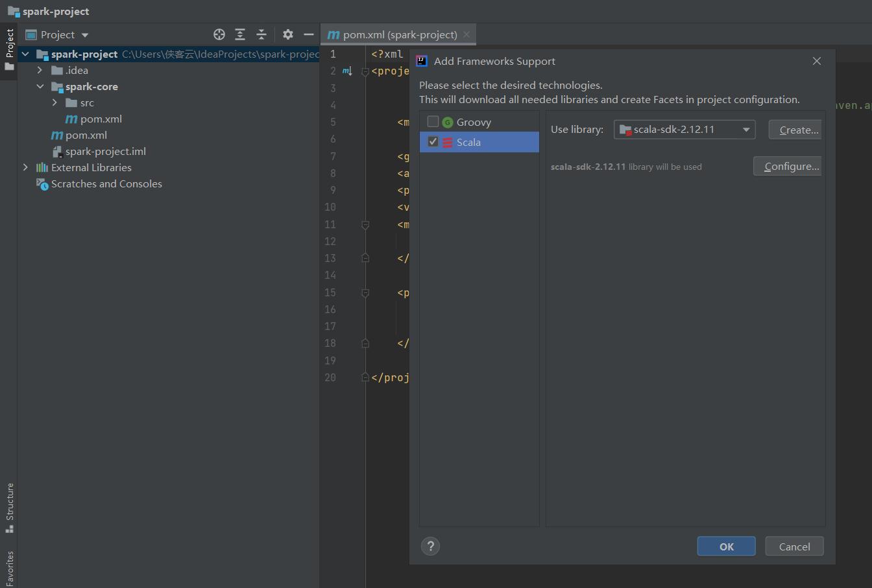Enable the Groovy checkbox
The image size is (872, 588).
(x=433, y=121)
